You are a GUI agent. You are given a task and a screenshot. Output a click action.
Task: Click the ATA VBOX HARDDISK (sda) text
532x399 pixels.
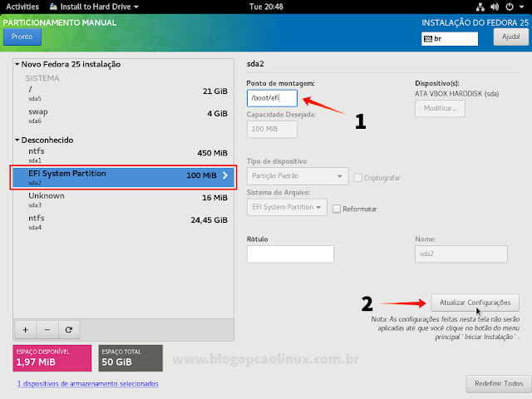click(456, 94)
